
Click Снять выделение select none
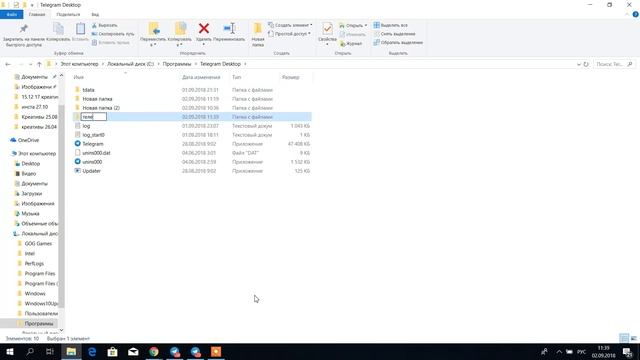(394, 34)
